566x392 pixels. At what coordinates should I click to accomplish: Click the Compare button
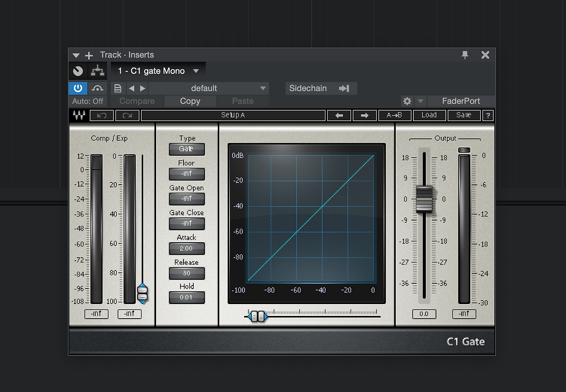pyautogui.click(x=137, y=101)
